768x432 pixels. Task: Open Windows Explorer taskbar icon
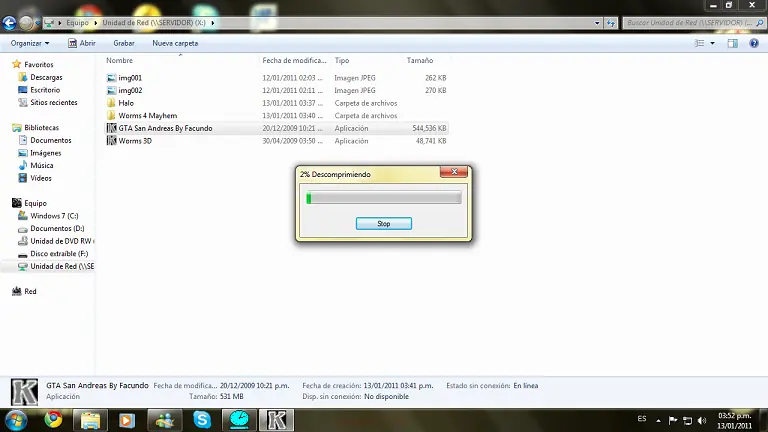pyautogui.click(x=90, y=420)
